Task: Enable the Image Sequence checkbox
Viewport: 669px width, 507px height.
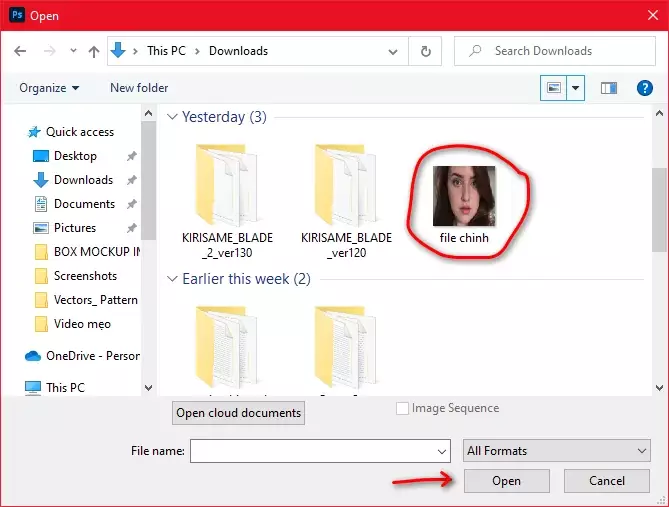Action: click(402, 408)
